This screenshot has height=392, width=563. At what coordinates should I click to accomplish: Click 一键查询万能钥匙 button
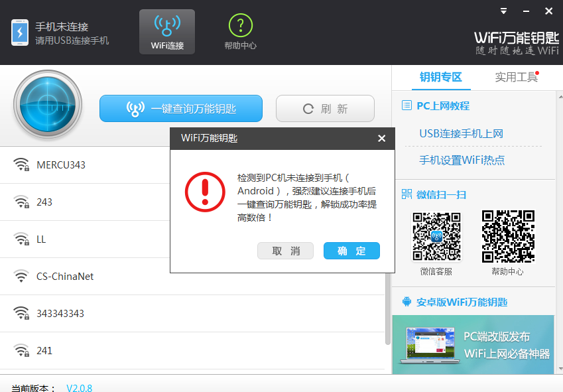(181, 108)
